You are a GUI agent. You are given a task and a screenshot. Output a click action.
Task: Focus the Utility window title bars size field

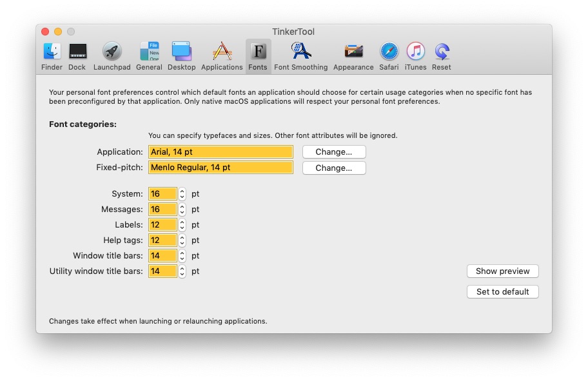click(x=162, y=271)
